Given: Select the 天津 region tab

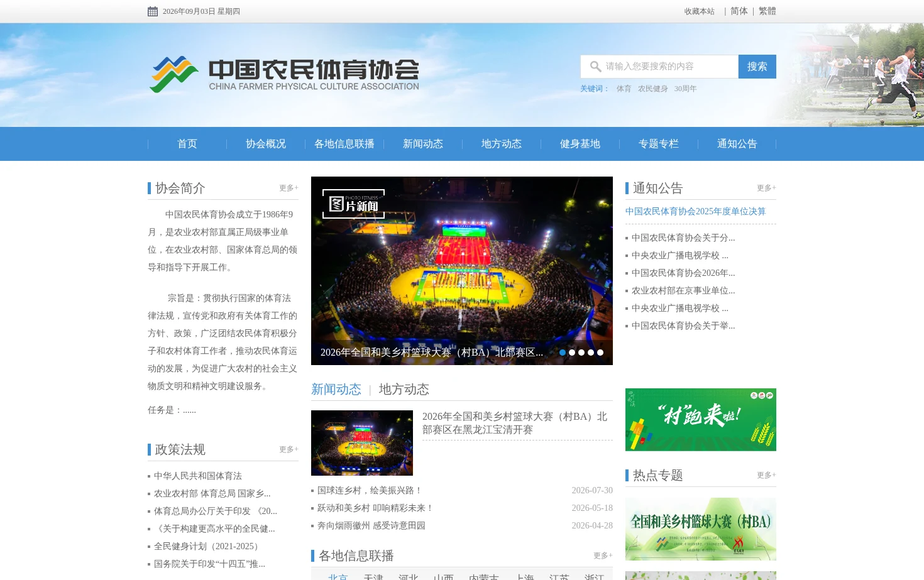Looking at the screenshot, I should tap(373, 576).
